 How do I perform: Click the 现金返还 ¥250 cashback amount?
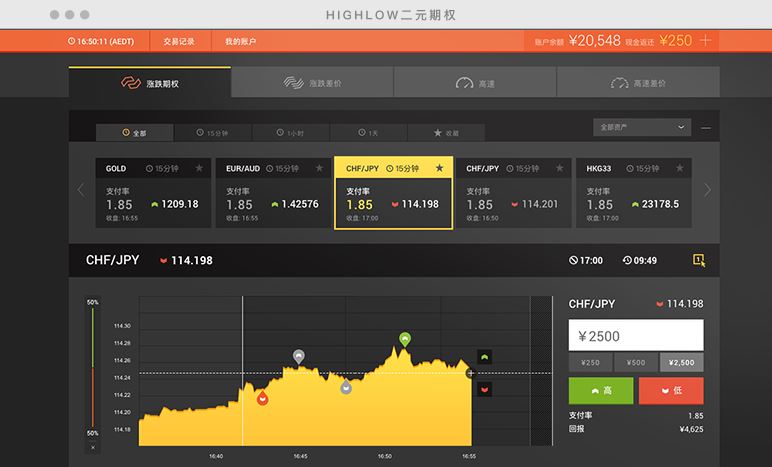[659, 41]
